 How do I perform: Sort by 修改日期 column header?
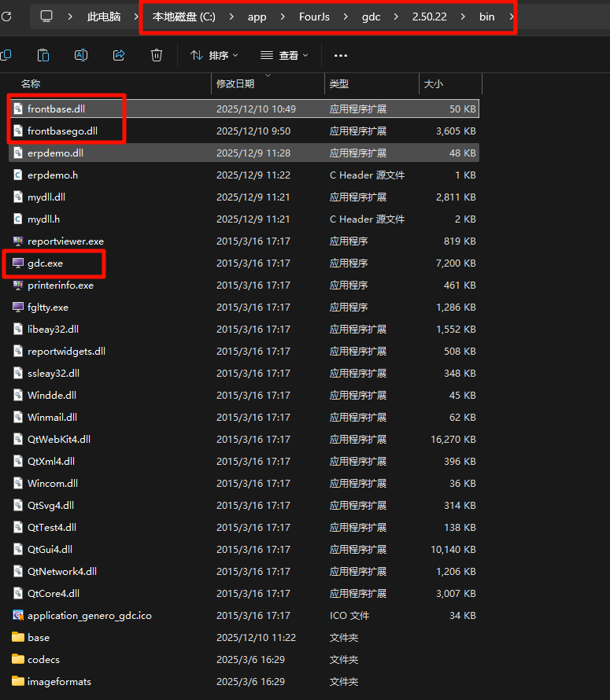235,83
